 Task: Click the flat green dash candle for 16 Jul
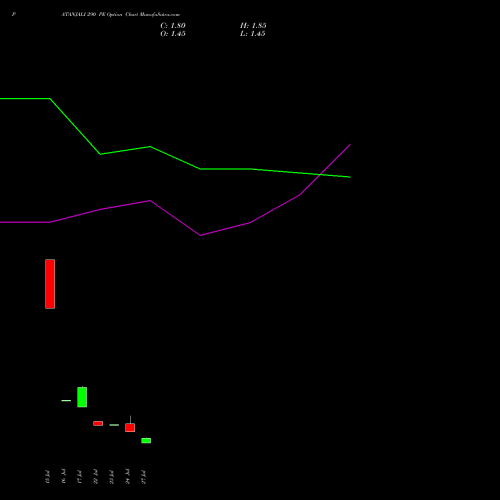66,400
